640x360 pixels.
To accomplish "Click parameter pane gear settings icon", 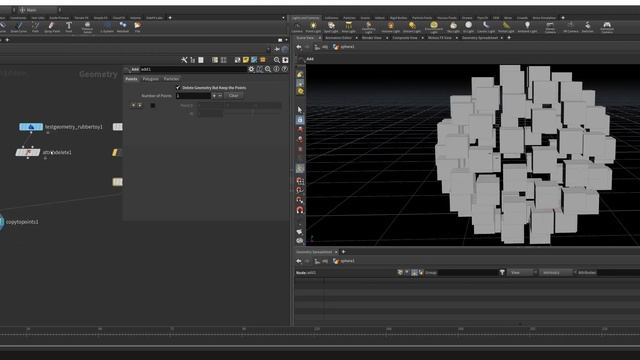I will [x=251, y=69].
